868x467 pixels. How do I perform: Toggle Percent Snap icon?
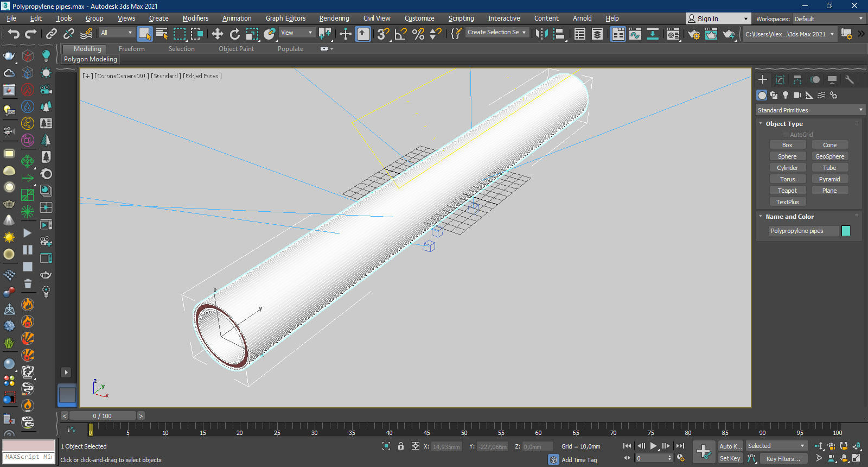point(418,34)
